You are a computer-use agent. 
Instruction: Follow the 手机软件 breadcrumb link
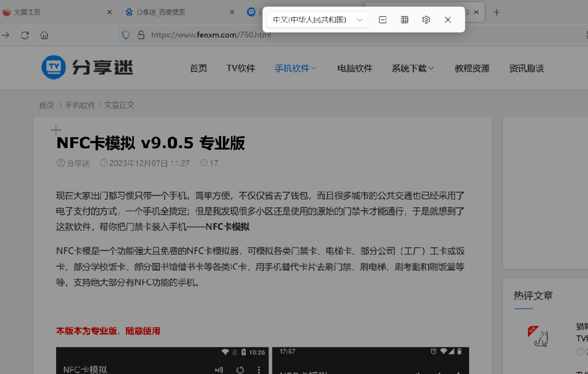80,105
